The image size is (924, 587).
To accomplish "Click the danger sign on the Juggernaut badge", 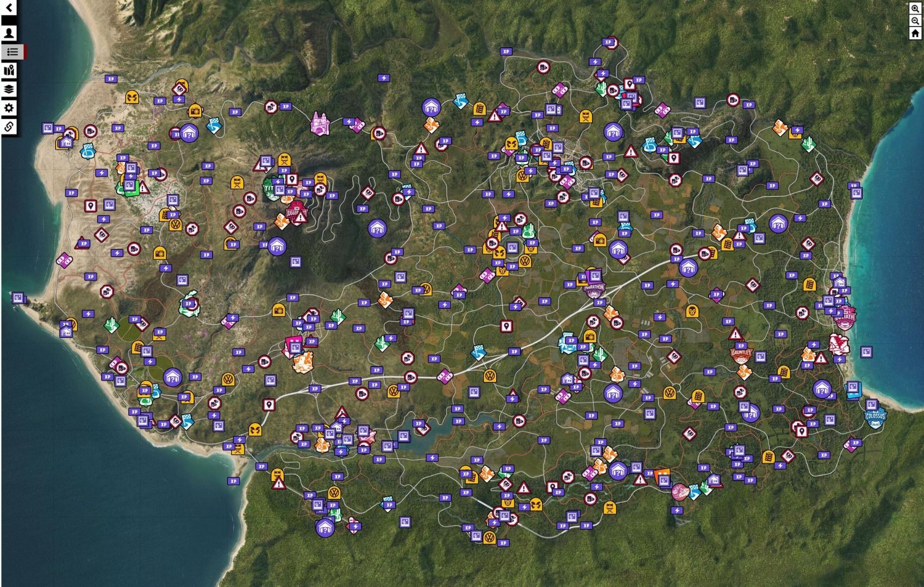I will [x=299, y=218].
